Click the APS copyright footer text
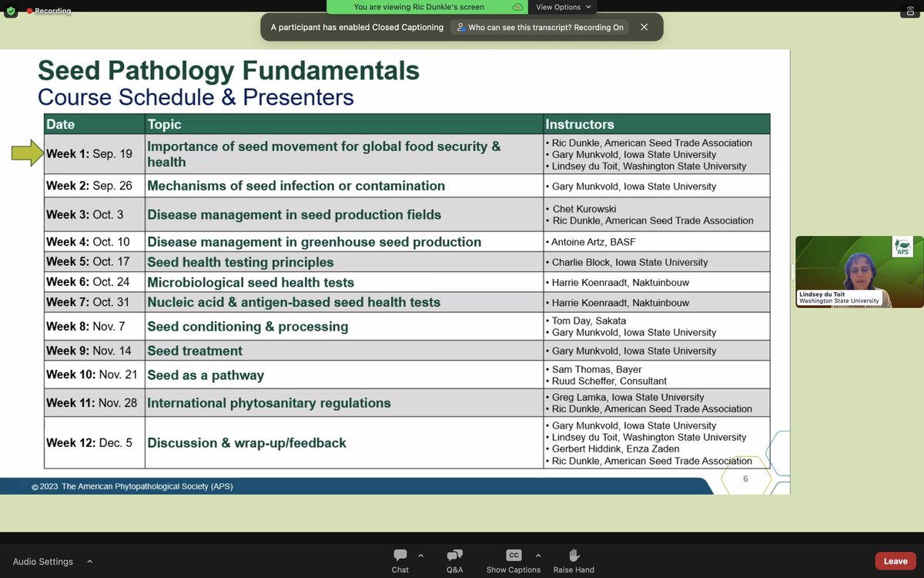This screenshot has width=924, height=578. click(132, 486)
